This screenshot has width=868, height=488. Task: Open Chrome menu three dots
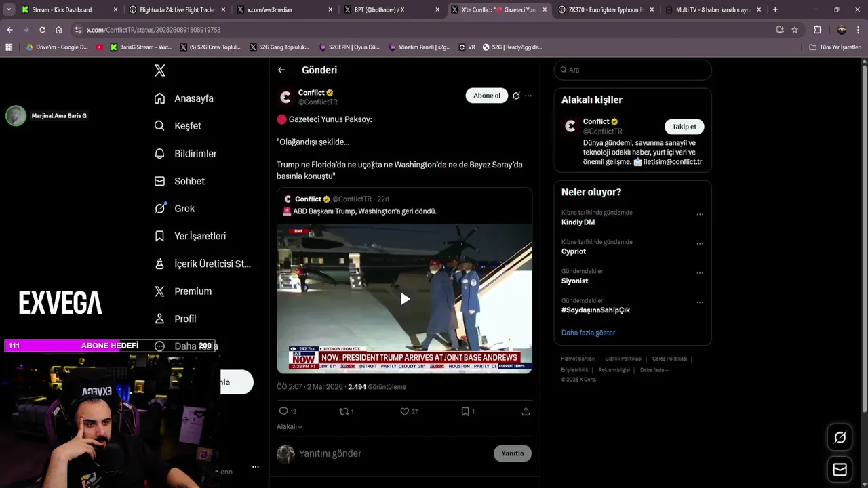pos(859,30)
